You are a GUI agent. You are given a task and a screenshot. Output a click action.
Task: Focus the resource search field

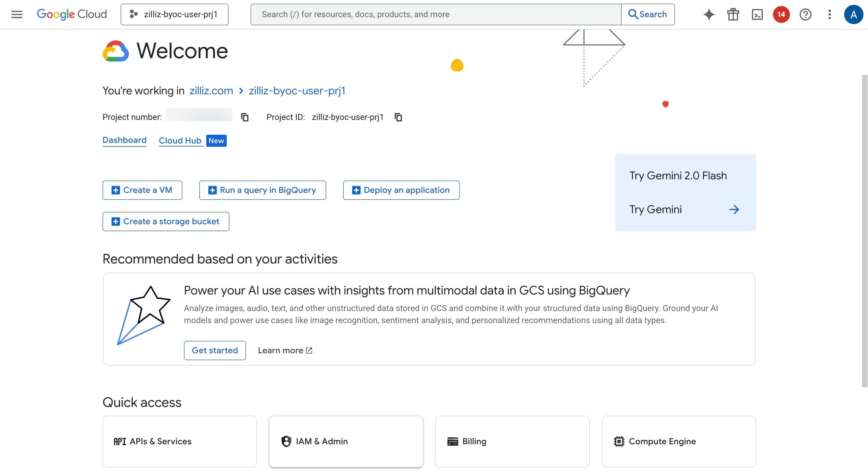[x=436, y=14]
